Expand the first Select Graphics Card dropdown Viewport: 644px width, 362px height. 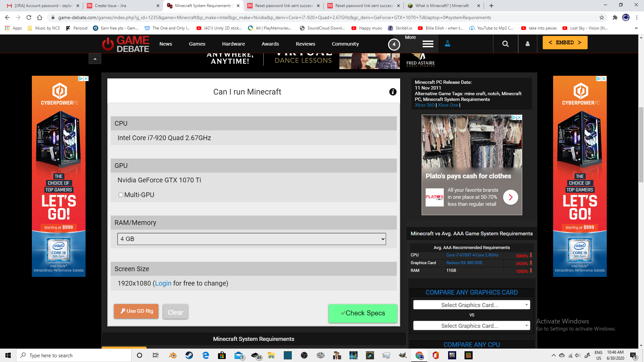point(471,305)
